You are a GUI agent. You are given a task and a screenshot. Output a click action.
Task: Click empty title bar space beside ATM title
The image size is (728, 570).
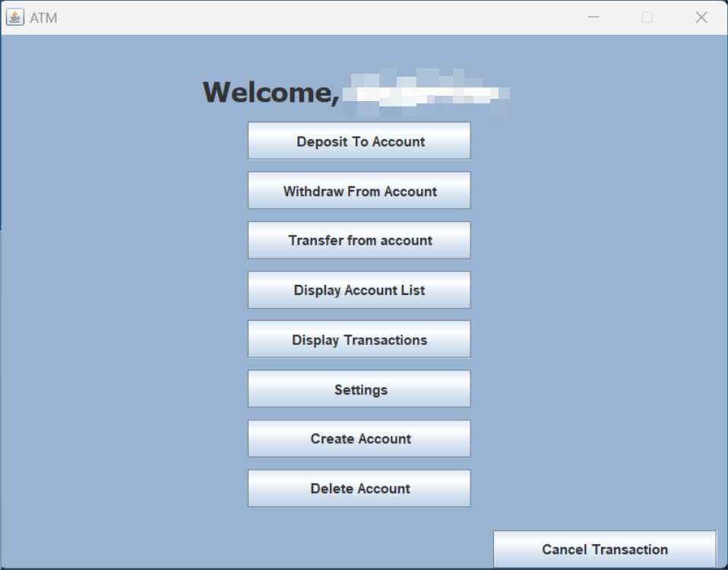point(304,17)
